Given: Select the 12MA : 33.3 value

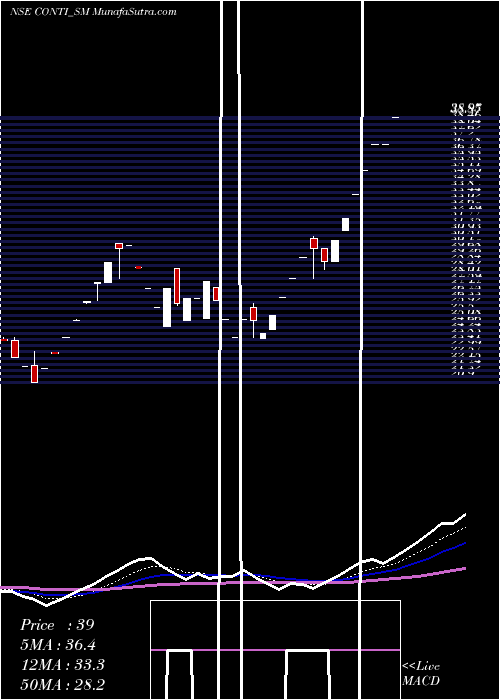Looking at the screenshot, I should point(62,665).
